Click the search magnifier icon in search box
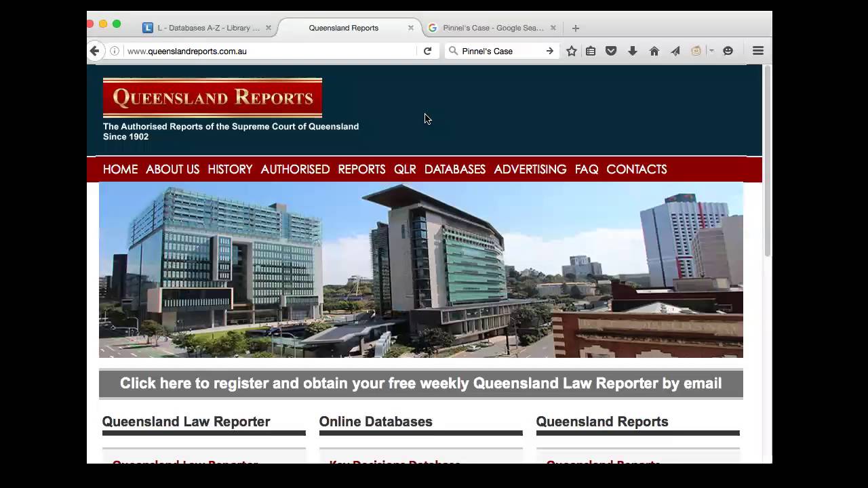Viewport: 868px width, 488px height. point(453,51)
